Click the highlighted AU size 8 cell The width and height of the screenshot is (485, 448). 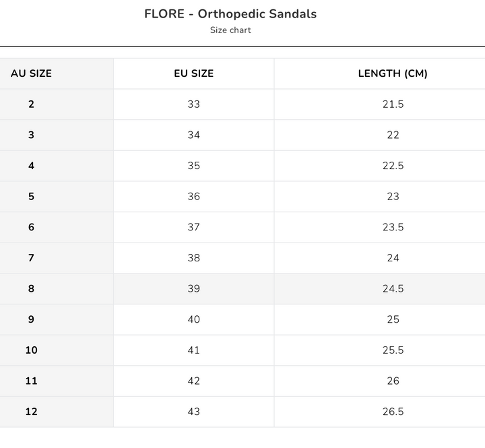pos(31,288)
